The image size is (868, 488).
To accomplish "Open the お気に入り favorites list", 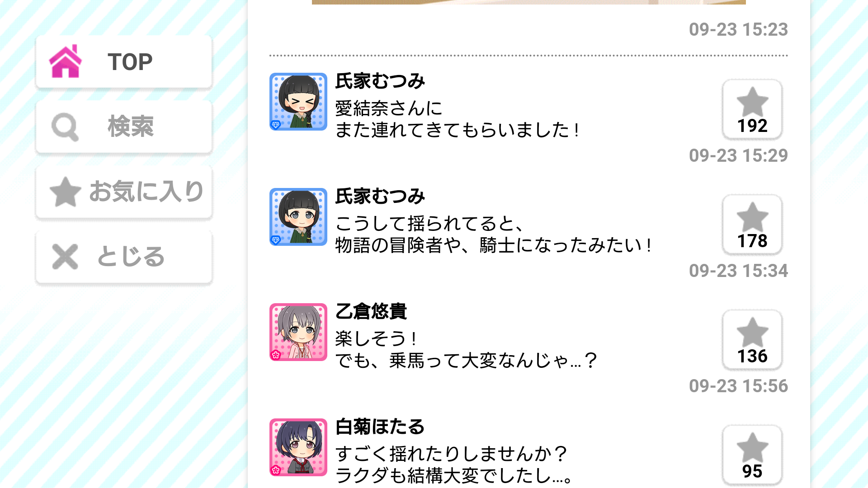I will [124, 192].
